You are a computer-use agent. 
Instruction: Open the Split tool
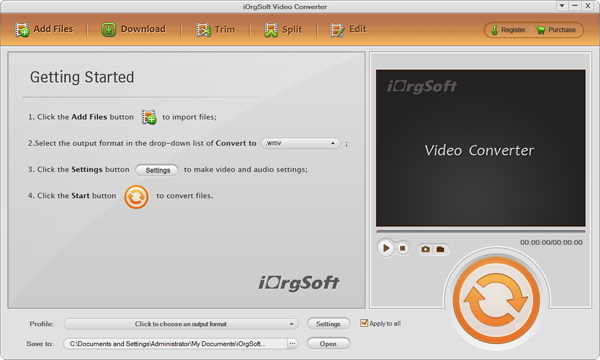click(283, 29)
